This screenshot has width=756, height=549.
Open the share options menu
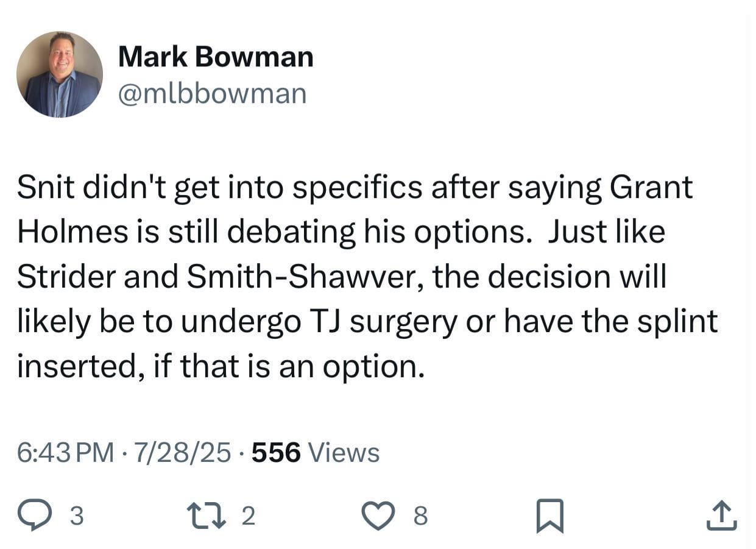[x=721, y=516]
